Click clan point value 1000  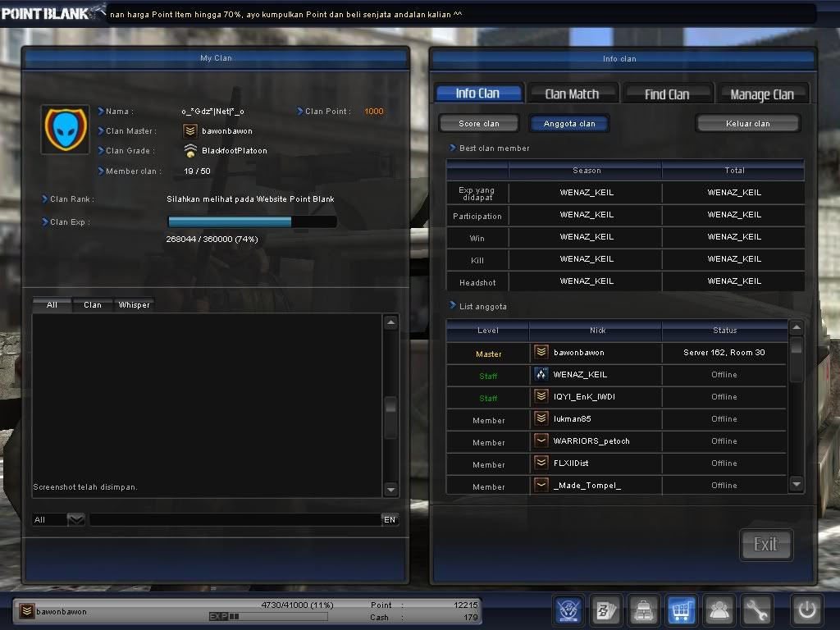pyautogui.click(x=374, y=111)
